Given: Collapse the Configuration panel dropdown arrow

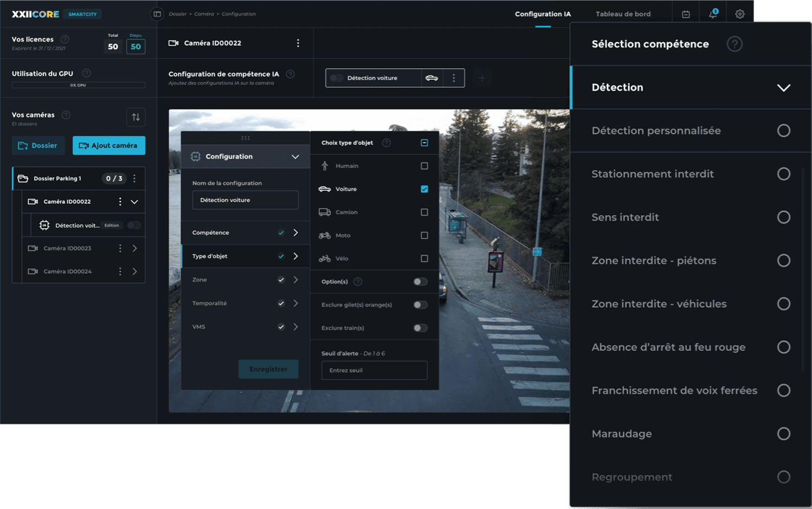Looking at the screenshot, I should pos(295,157).
